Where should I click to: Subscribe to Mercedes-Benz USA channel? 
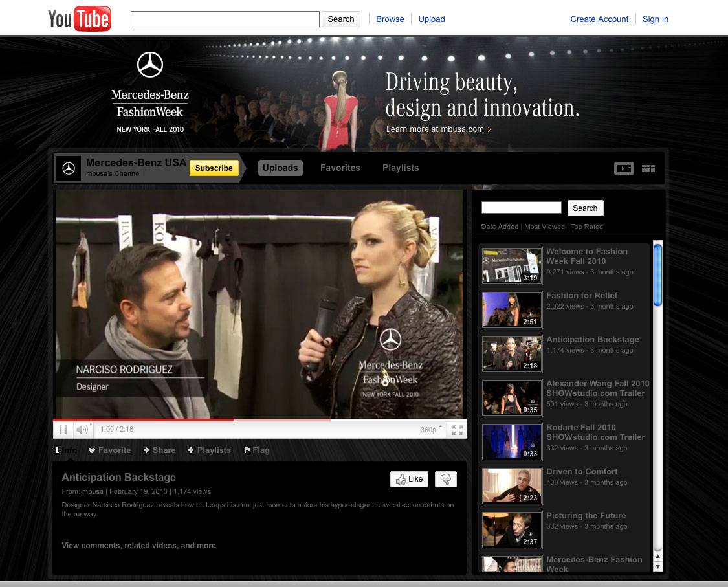coord(214,168)
